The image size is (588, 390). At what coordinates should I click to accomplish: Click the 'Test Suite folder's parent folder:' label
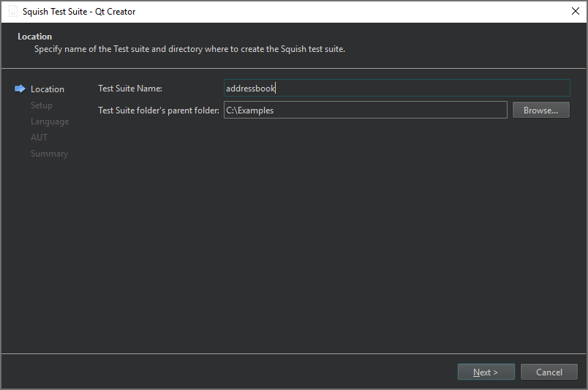coord(159,110)
